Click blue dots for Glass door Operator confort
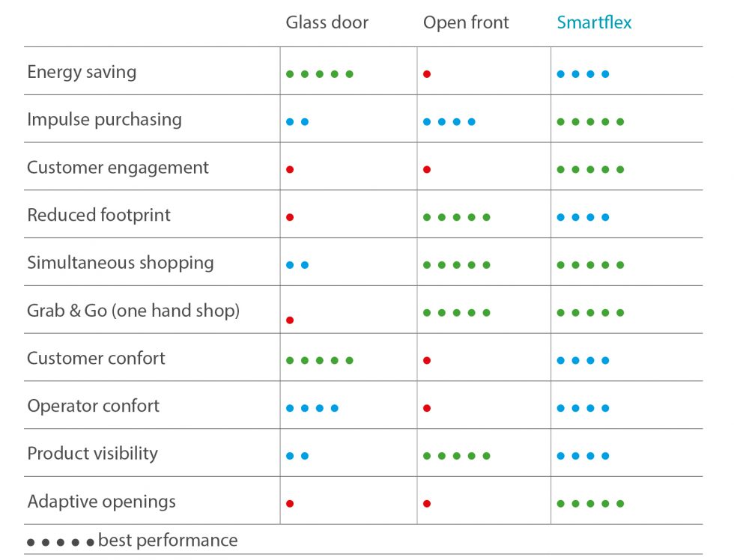 312,408
